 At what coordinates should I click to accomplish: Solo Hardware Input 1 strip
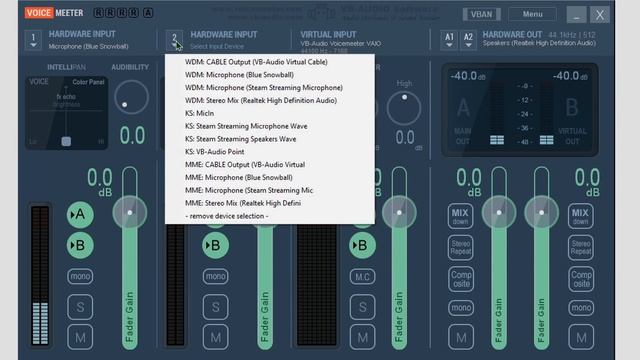[80, 307]
